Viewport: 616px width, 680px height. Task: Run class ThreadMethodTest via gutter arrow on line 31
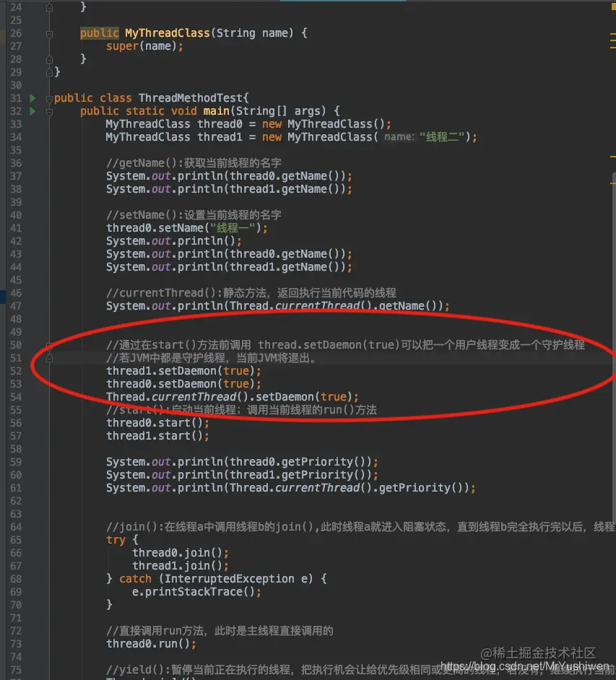(x=32, y=98)
